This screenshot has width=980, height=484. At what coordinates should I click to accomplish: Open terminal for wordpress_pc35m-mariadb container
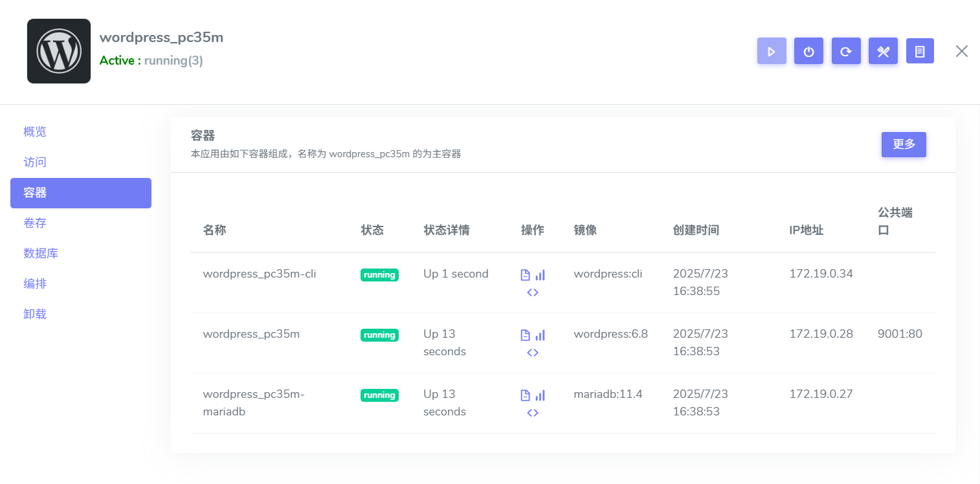532,412
